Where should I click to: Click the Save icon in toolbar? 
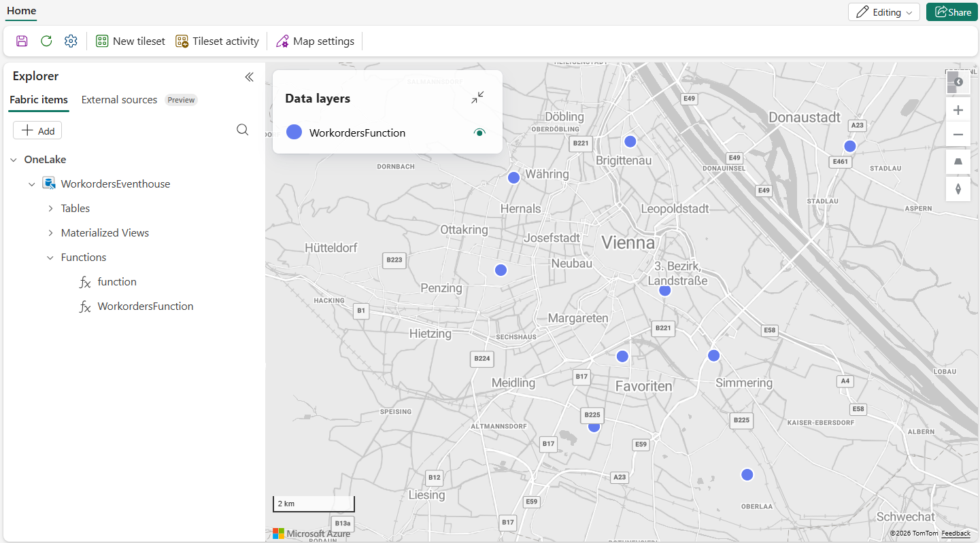[22, 41]
